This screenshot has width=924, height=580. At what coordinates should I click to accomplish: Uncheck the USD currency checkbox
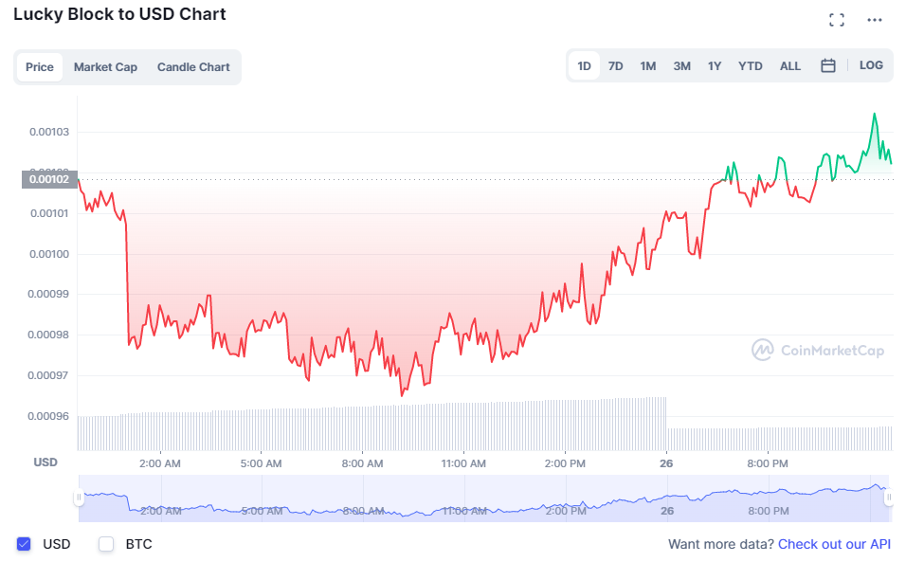coord(24,544)
